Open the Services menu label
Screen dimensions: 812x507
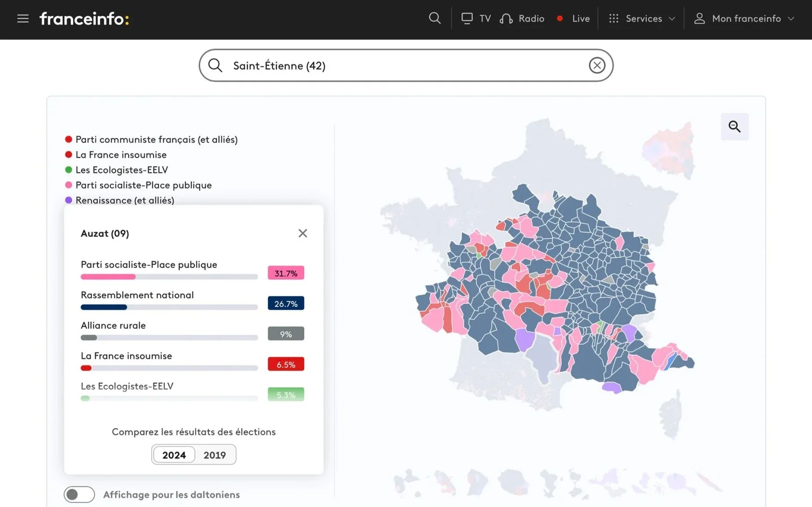644,19
